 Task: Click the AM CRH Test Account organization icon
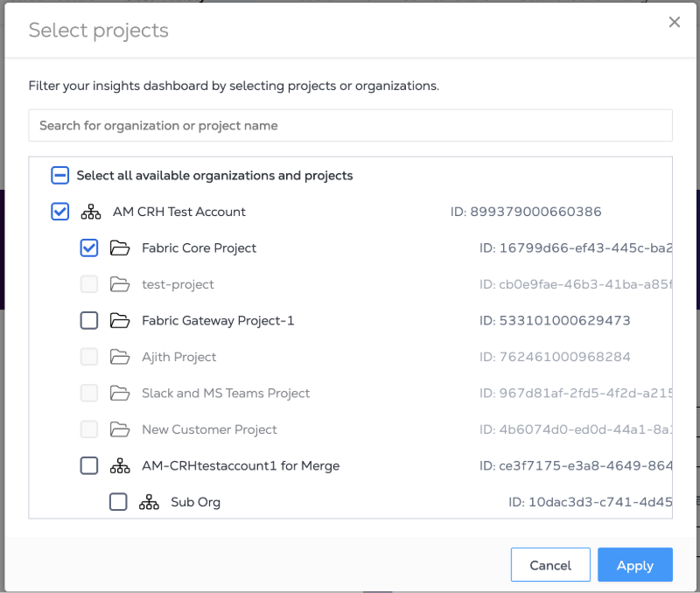click(x=91, y=212)
